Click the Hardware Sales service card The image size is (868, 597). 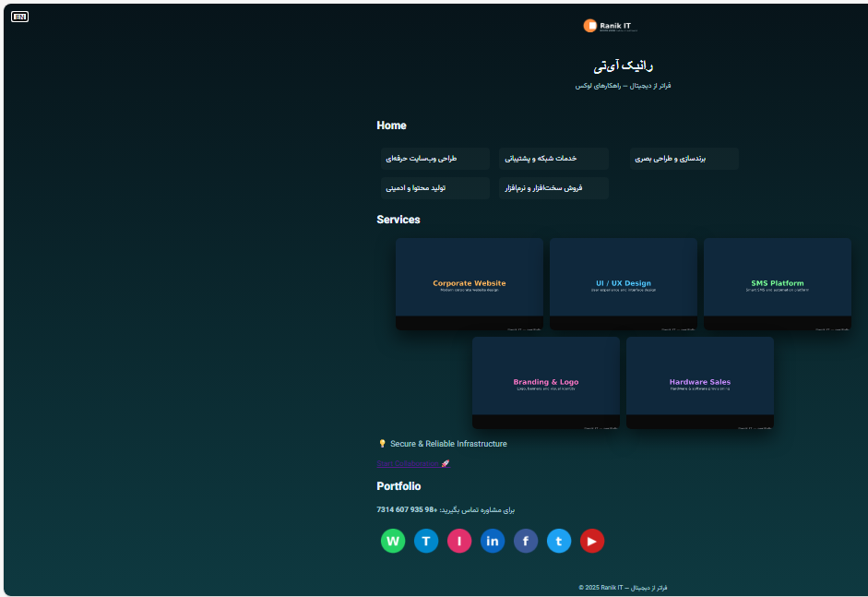coord(700,382)
